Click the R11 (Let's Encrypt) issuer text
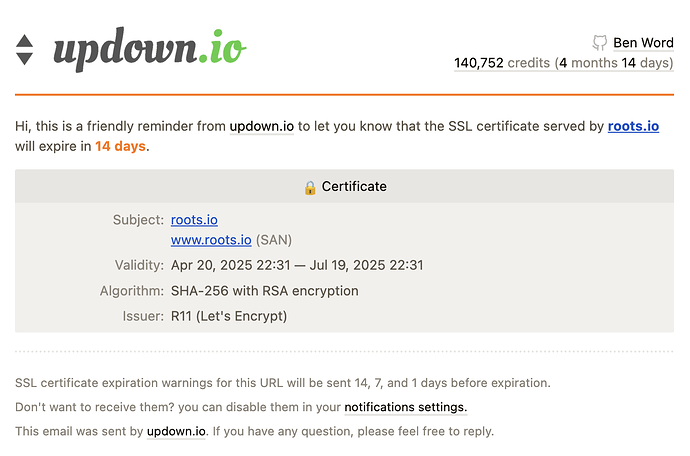This screenshot has height=456, width=690. 229,316
